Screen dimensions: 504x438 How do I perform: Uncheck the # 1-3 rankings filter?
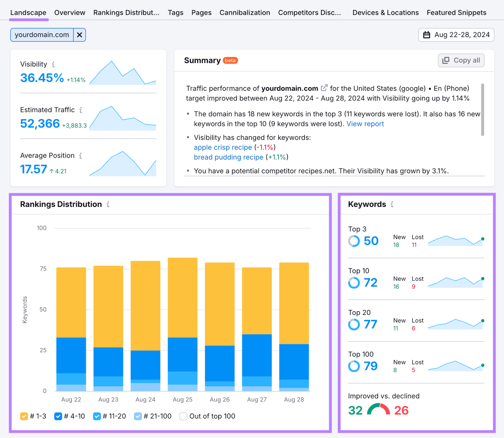(x=24, y=416)
